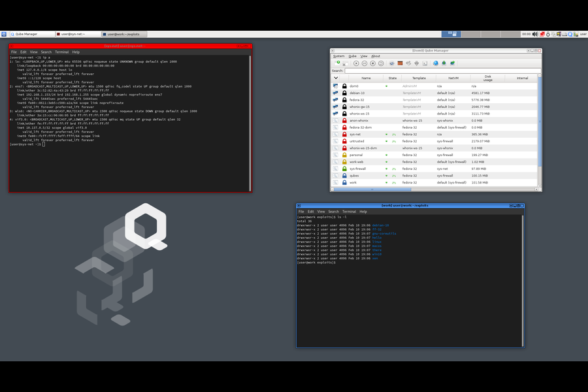Open Search menu in the sys-net terminal
588x392 pixels.
click(46, 52)
